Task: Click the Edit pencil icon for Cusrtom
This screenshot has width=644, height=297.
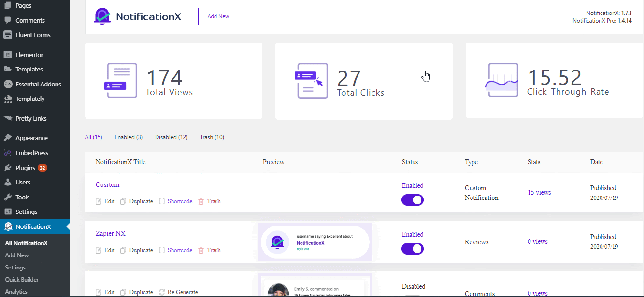Action: tap(99, 201)
